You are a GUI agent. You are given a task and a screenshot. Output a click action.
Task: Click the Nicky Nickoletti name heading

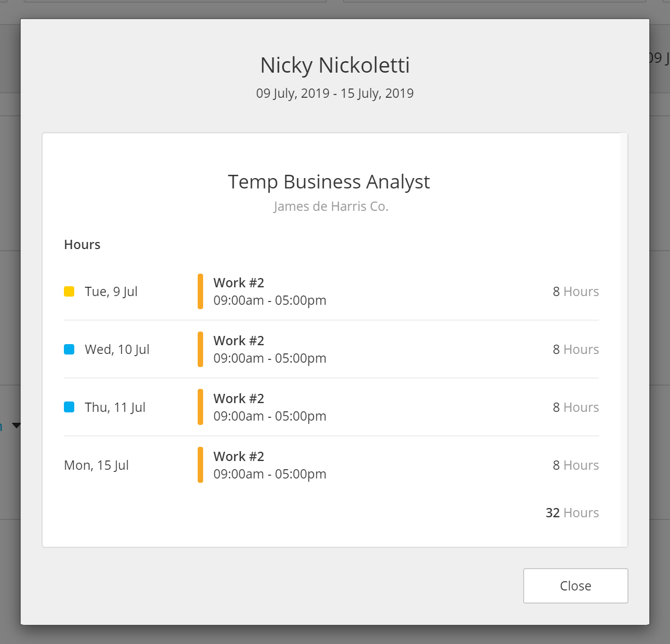click(x=335, y=65)
